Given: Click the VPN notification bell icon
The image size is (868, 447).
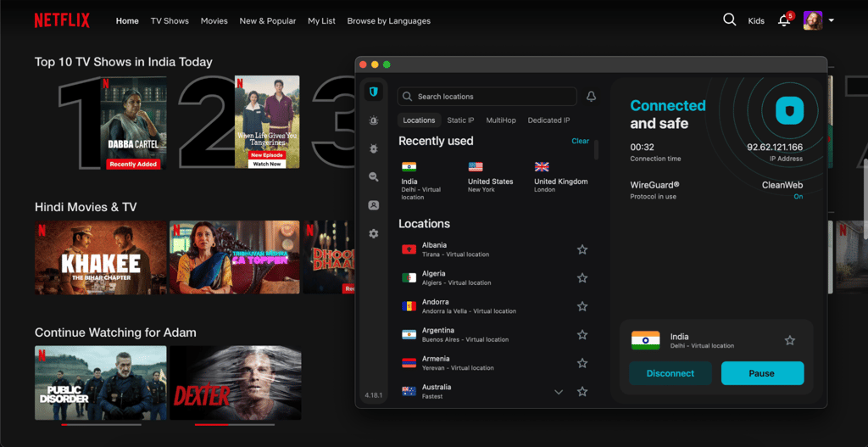Looking at the screenshot, I should [x=591, y=97].
